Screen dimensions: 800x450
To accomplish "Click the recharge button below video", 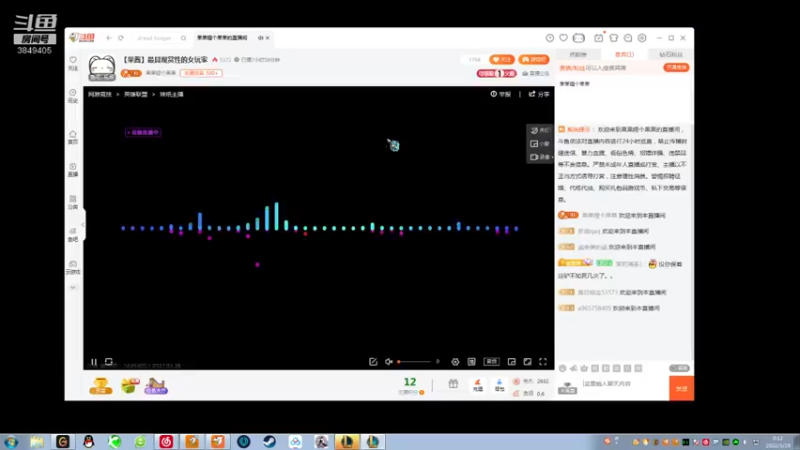I will [x=478, y=385].
